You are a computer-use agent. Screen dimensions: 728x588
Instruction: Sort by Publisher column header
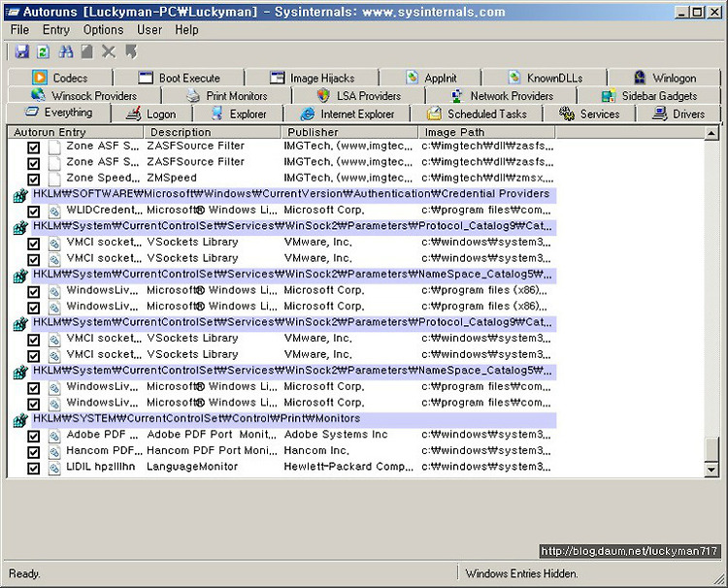[349, 132]
